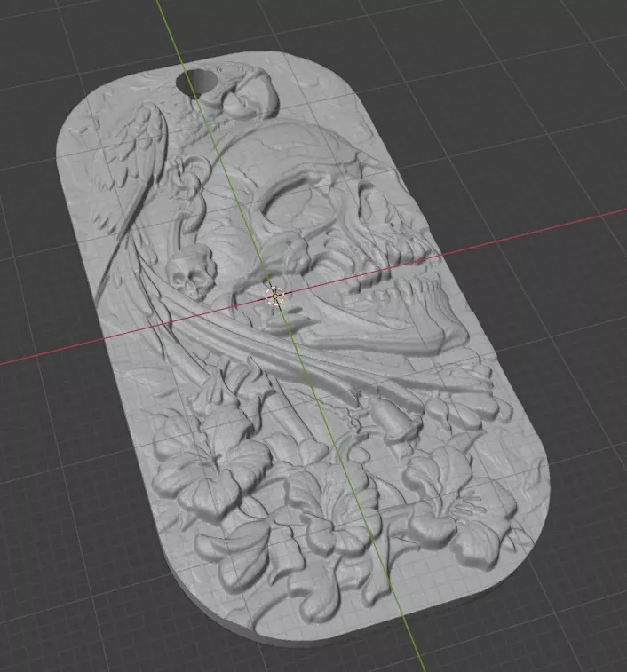Click the 3D cursor at the origin
Image resolution: width=627 pixels, height=672 pixels.
[x=274, y=296]
